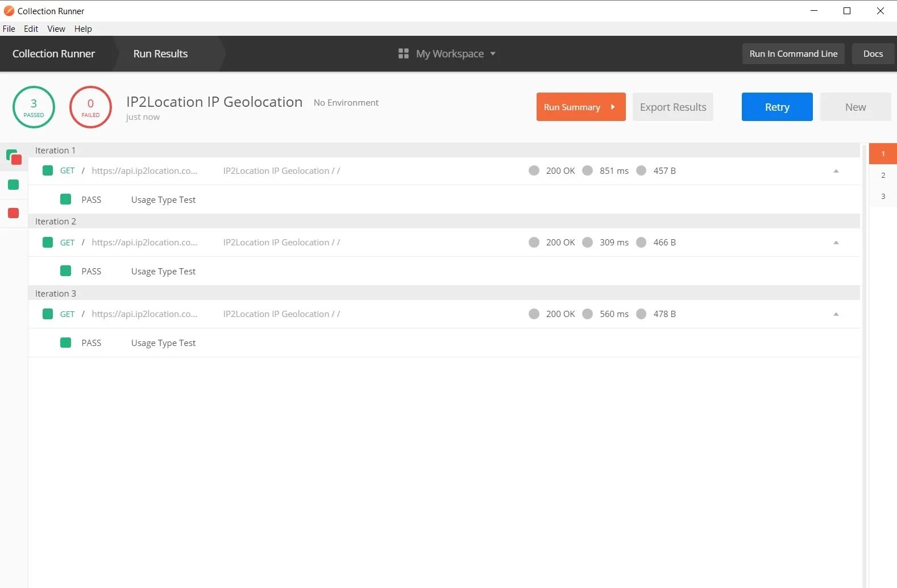This screenshot has height=588, width=897.
Task: Click the Iteration 1 header row
Action: (444, 150)
